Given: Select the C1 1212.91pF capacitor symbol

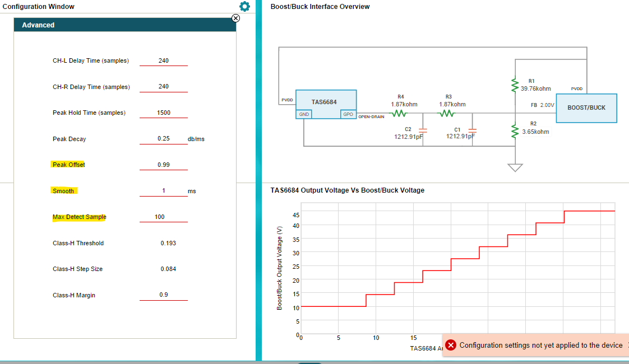Looking at the screenshot, I should point(473,130).
